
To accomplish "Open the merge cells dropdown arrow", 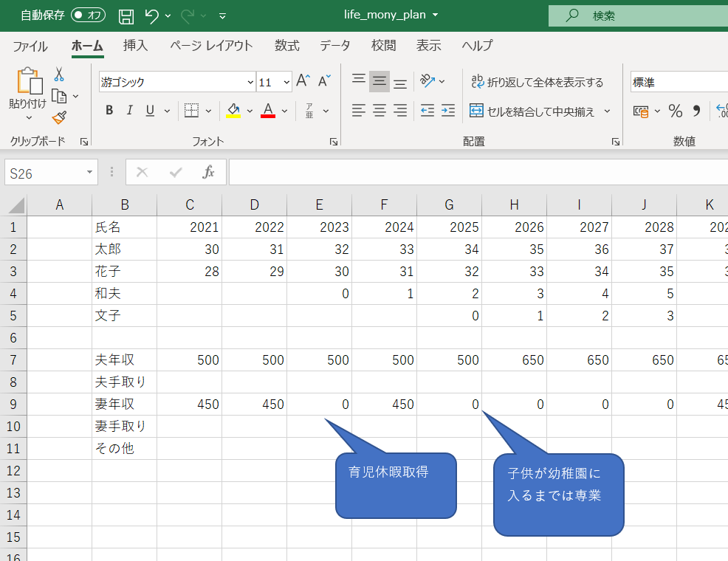I will pos(607,111).
